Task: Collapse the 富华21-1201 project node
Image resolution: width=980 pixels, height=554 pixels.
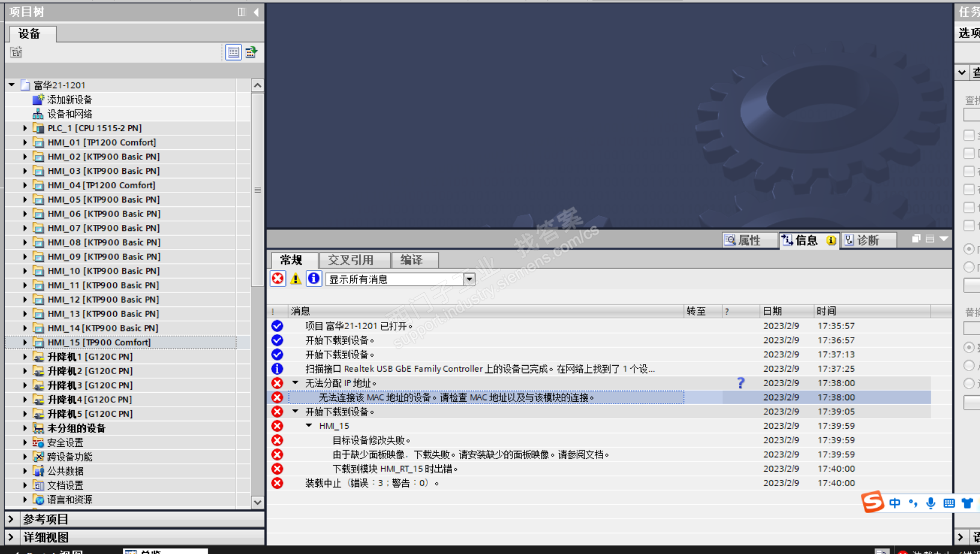Action: click(12, 85)
